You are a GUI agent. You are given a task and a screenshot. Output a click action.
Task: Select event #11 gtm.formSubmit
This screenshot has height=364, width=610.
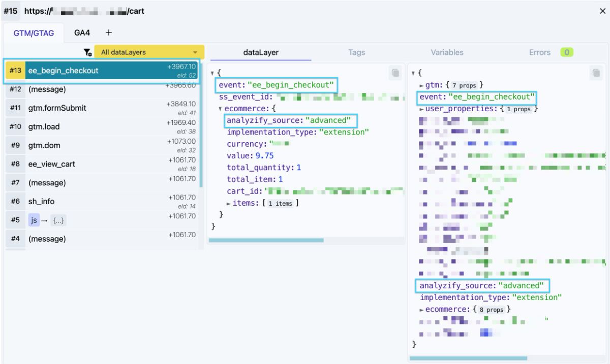[102, 108]
